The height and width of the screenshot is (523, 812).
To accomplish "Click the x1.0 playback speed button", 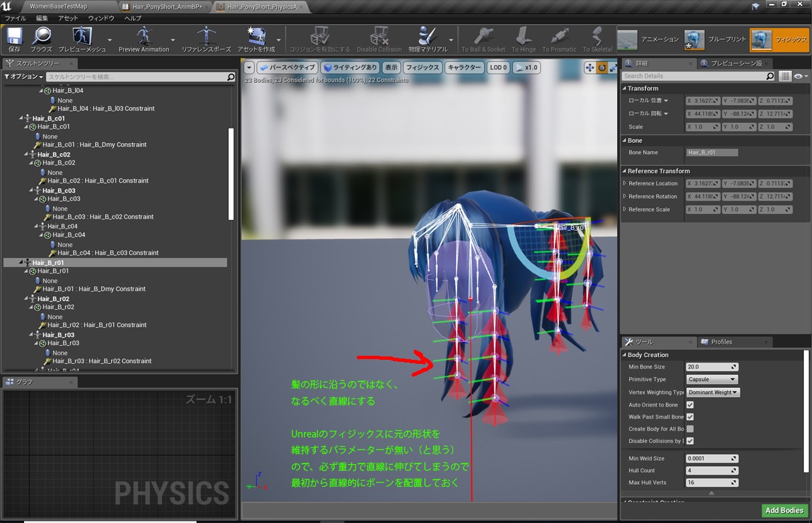I will pos(527,68).
